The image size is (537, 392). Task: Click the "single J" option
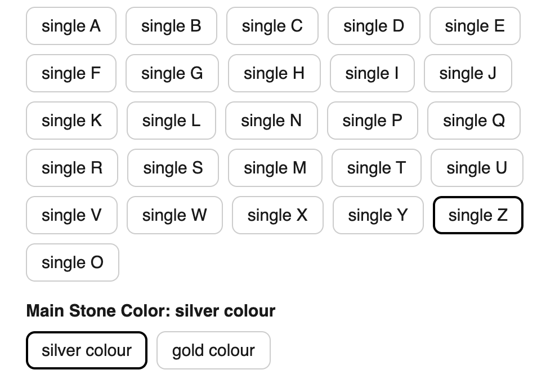[x=468, y=73]
